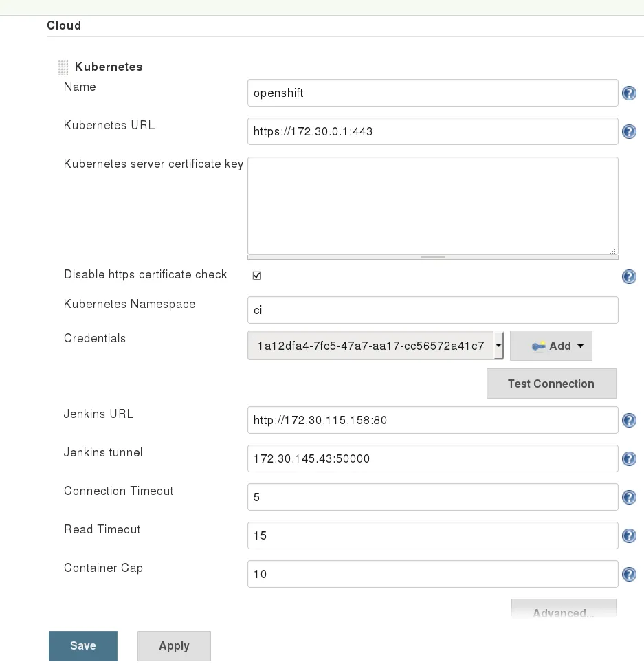Uncheck Disable https certificate check
The width and height of the screenshot is (644, 664).
pos(256,275)
